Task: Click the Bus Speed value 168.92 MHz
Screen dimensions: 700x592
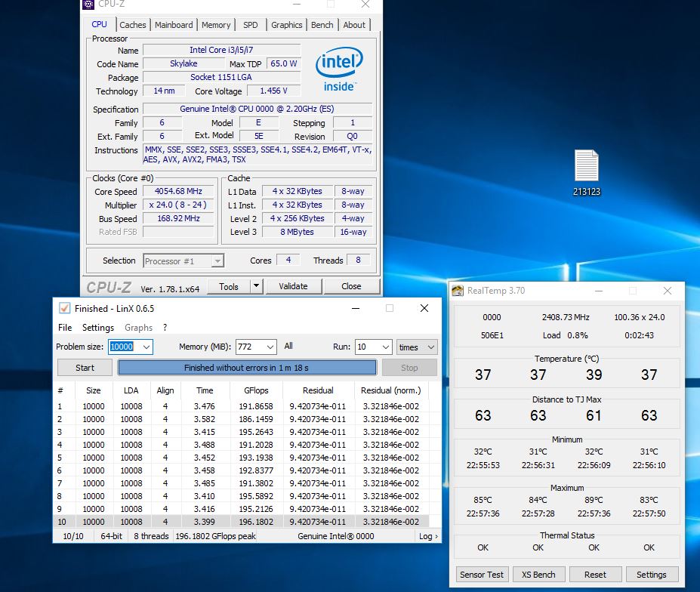Action: (178, 218)
